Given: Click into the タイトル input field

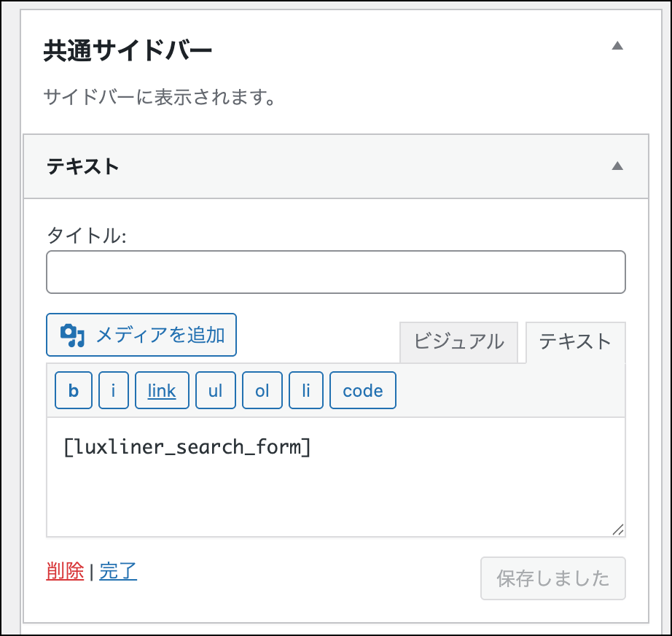Looking at the screenshot, I should [335, 272].
